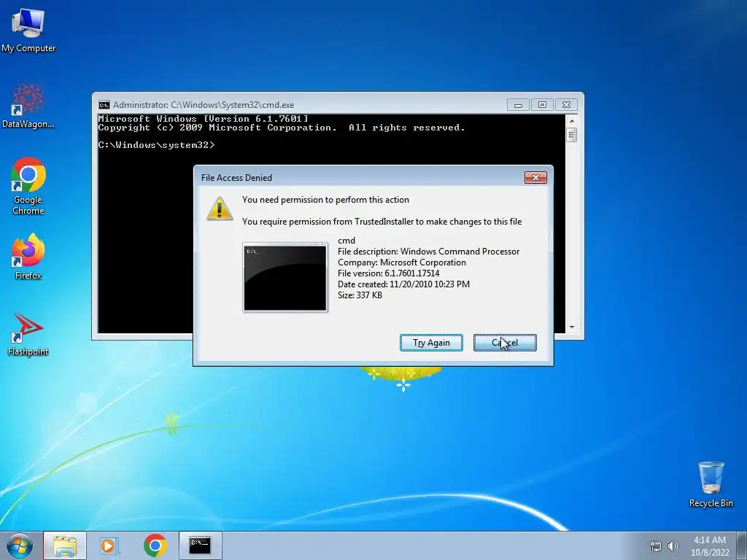The height and width of the screenshot is (560, 747).
Task: Launch DataWagon desktop shortcut
Action: (28, 106)
